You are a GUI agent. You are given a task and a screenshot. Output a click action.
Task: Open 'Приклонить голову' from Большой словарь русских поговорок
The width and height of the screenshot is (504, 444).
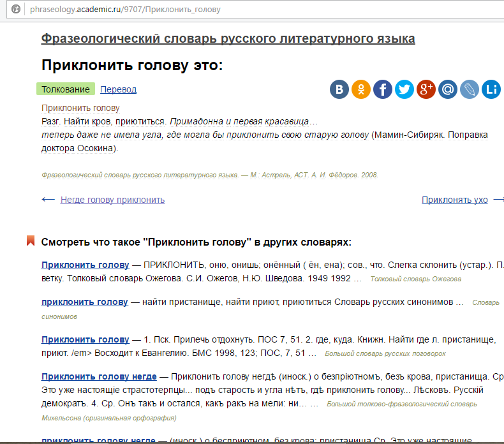pos(85,339)
